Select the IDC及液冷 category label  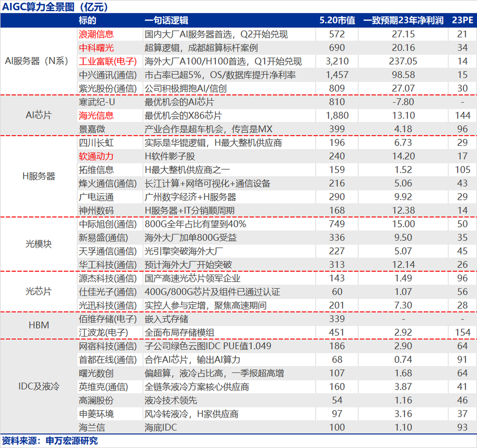click(x=38, y=387)
